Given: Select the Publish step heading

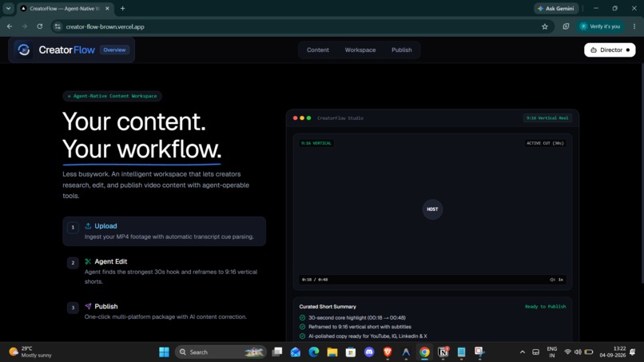Looking at the screenshot, I should tap(106, 306).
